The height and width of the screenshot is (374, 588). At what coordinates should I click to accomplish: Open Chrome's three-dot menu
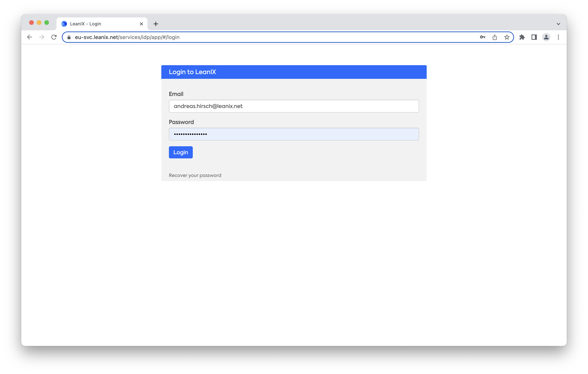pyautogui.click(x=558, y=37)
